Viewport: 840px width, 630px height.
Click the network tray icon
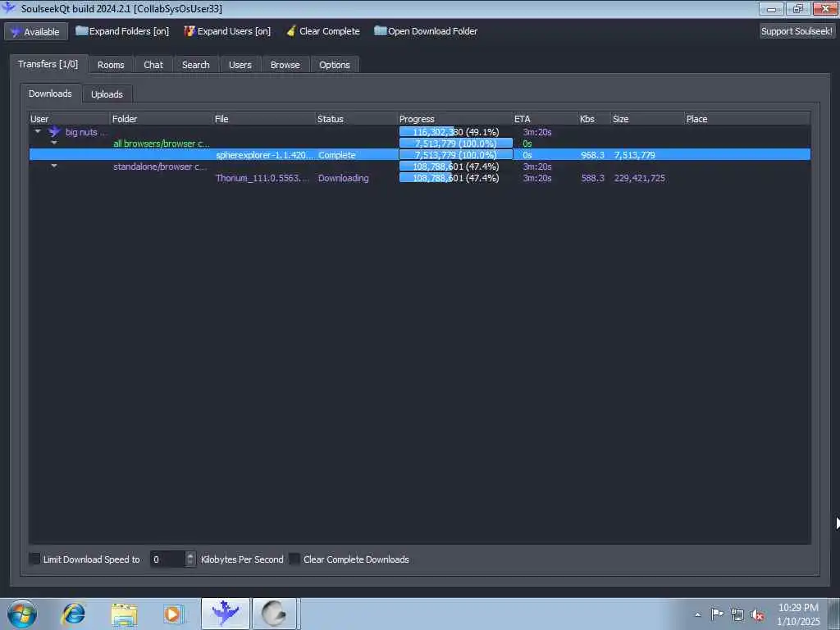737,614
